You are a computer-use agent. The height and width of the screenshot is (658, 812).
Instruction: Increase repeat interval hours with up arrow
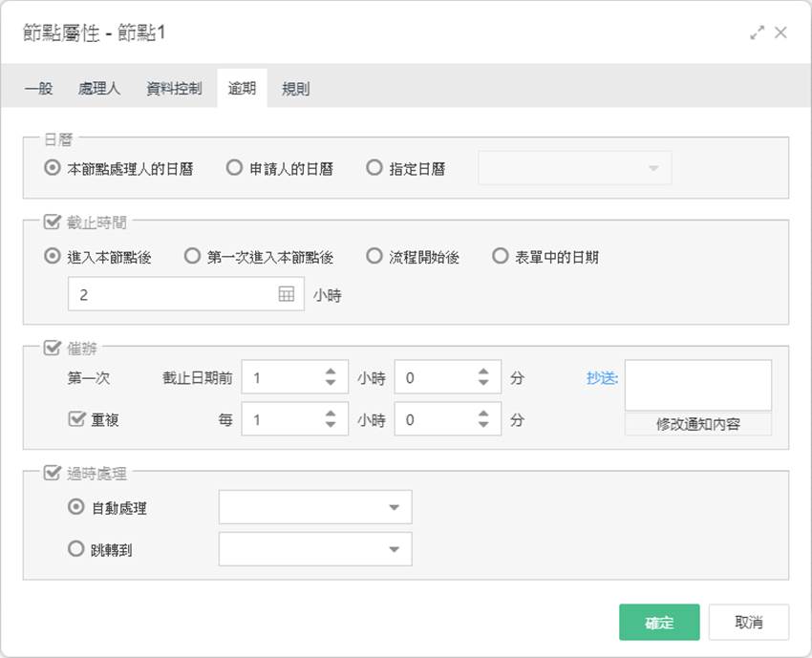point(331,414)
